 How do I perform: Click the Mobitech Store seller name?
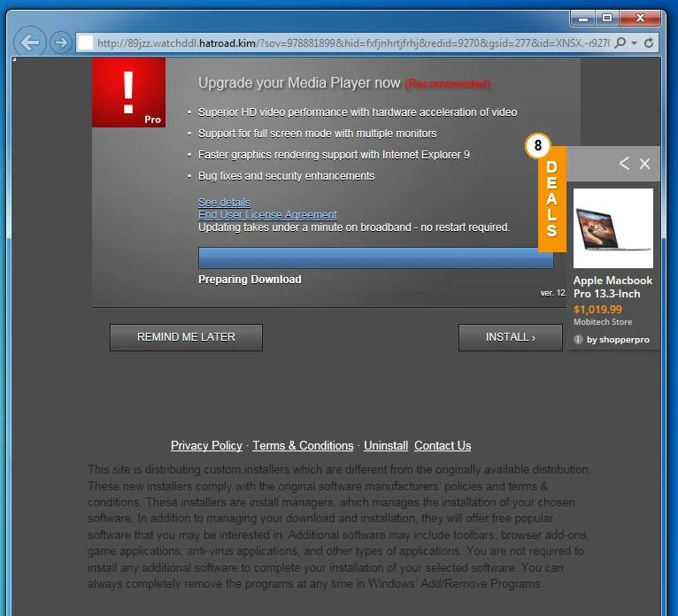click(603, 322)
